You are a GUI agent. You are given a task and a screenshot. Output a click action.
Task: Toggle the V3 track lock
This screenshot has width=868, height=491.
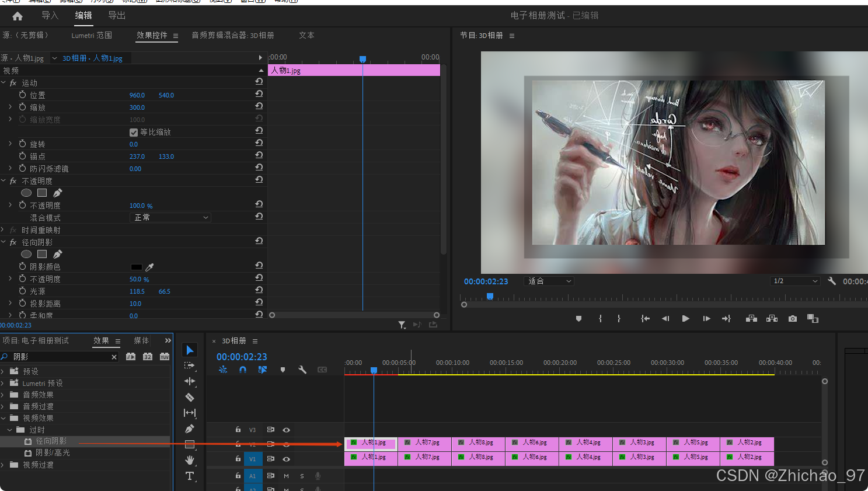(238, 430)
